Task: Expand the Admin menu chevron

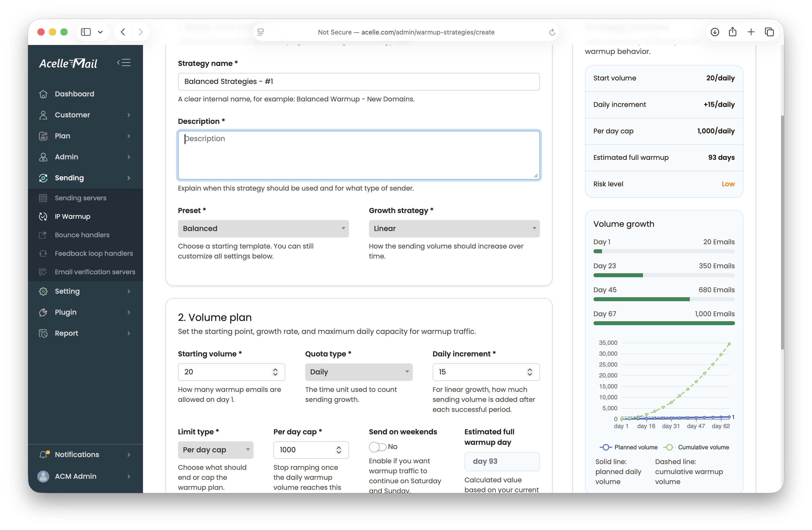Action: (128, 157)
